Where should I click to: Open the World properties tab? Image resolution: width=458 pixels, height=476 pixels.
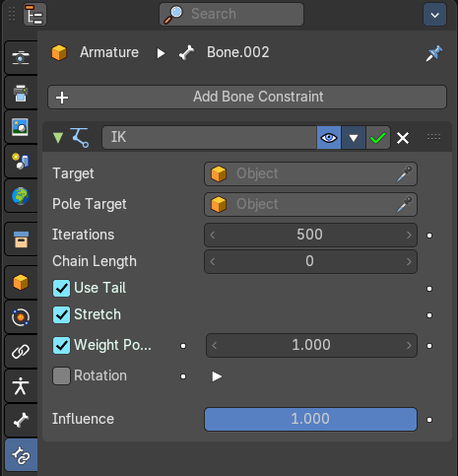click(21, 196)
